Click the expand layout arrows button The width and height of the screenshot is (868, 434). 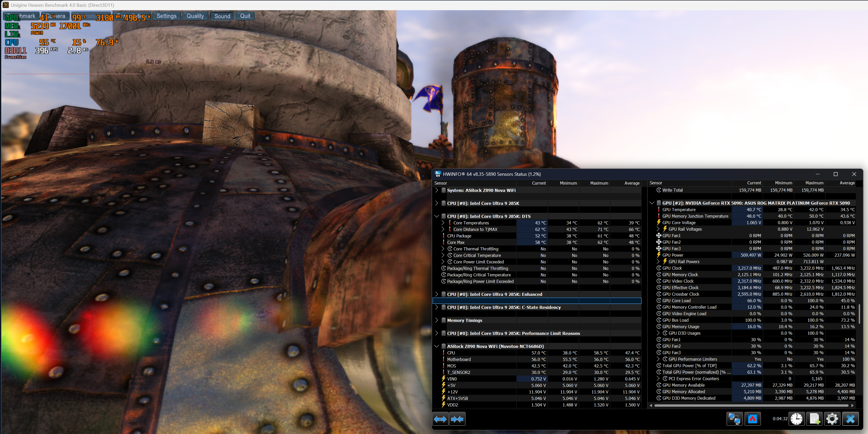coord(440,419)
